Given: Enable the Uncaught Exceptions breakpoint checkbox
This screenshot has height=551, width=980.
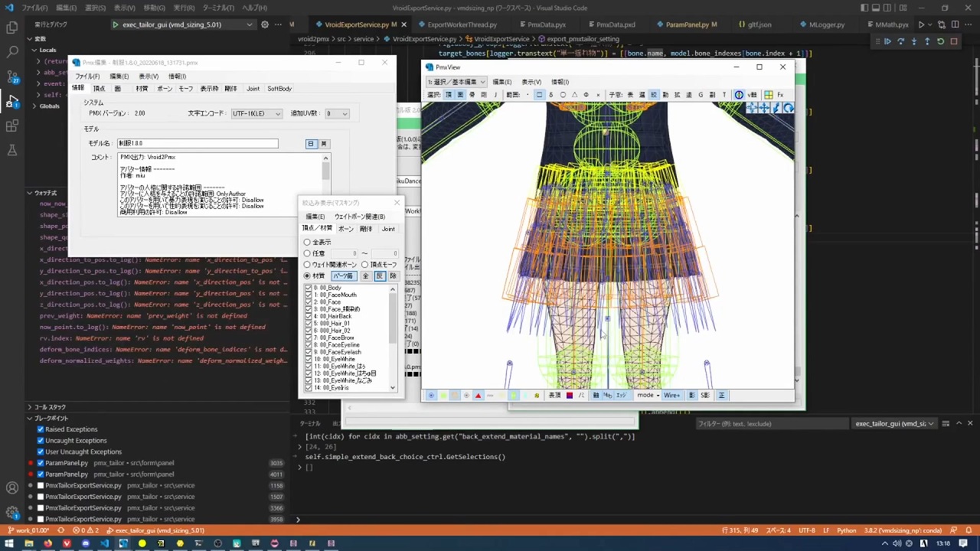Looking at the screenshot, I should point(41,441).
